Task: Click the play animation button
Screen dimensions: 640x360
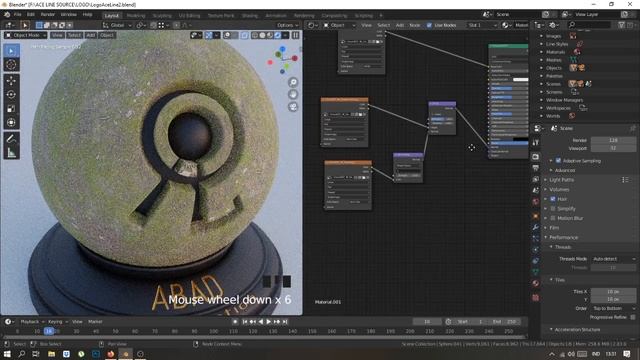Action: click(x=269, y=322)
